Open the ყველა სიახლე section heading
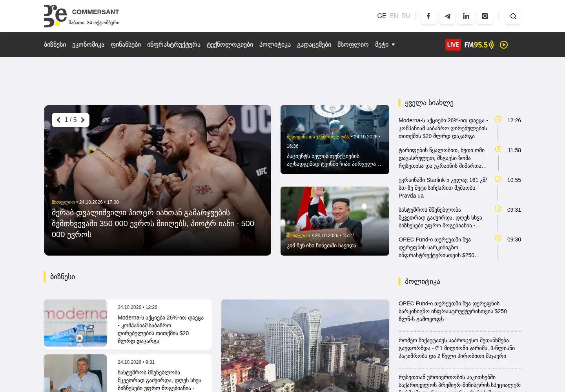This screenshot has width=565, height=392. coord(429,103)
